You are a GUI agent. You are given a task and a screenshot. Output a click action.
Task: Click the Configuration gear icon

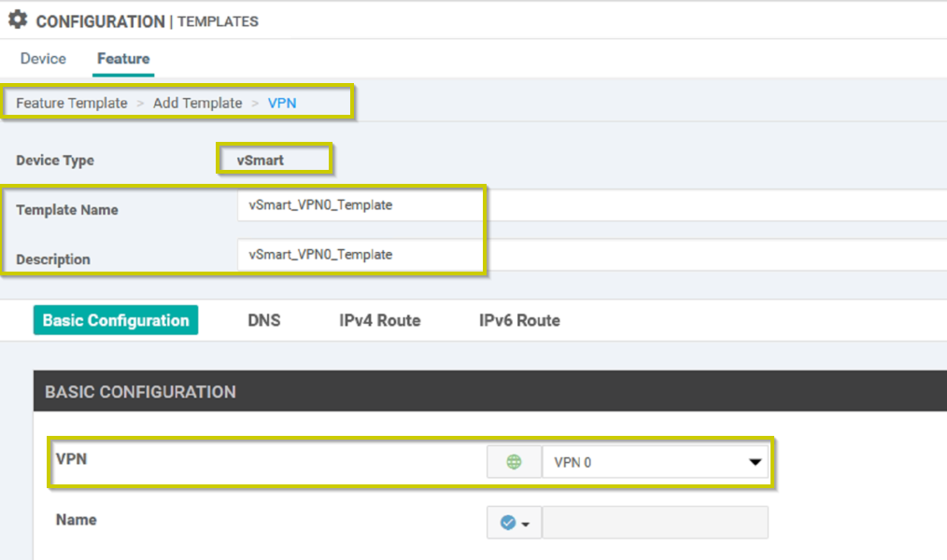(x=18, y=20)
